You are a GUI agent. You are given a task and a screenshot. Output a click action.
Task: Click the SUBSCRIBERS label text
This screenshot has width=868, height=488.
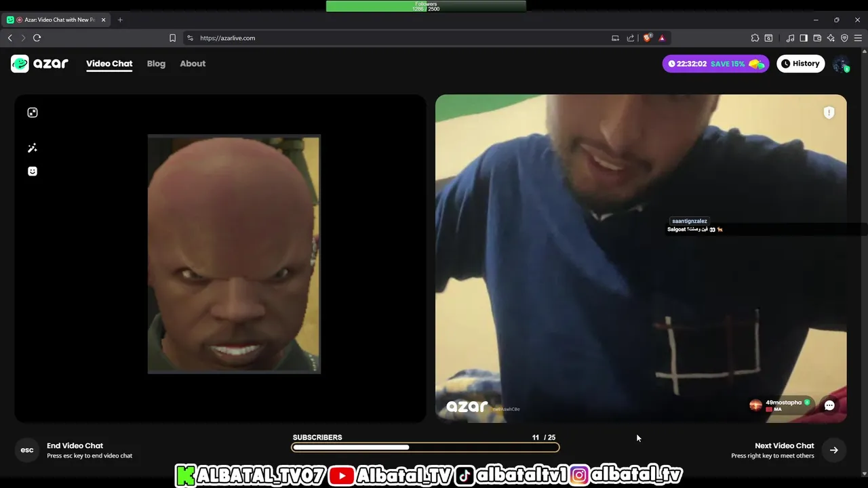(x=317, y=437)
